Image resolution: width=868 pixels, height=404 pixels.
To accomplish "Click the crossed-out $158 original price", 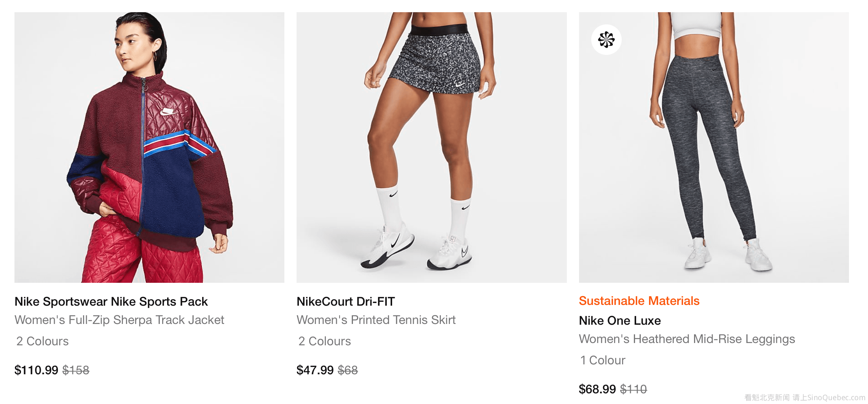I will coord(76,370).
